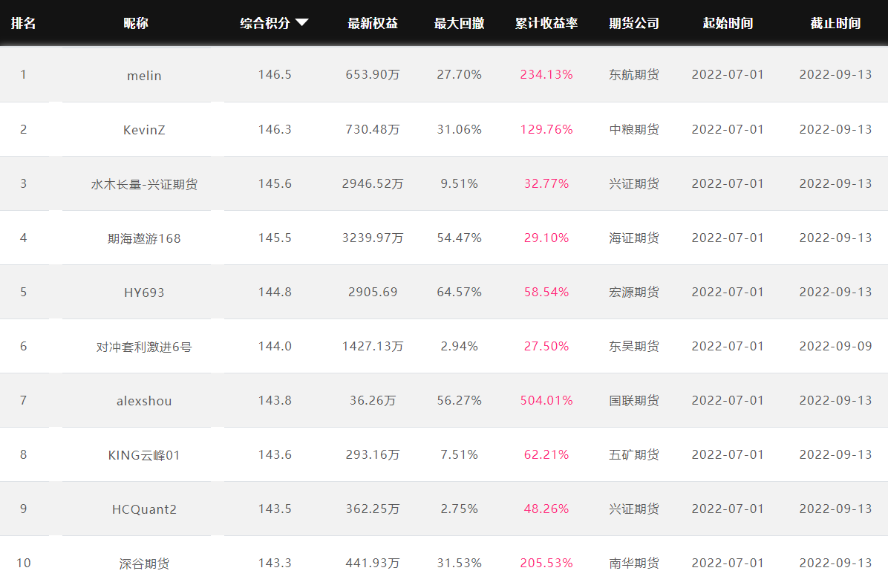Click the score 145.6 cell
The height and width of the screenshot is (588, 888).
pyautogui.click(x=275, y=183)
